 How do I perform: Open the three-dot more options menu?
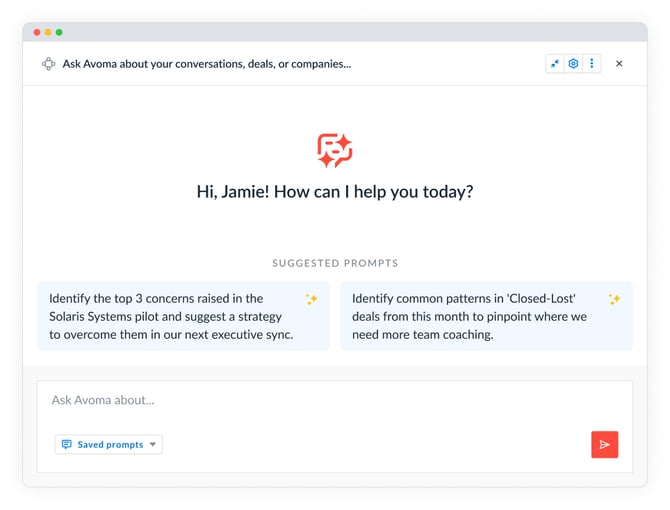tap(592, 64)
